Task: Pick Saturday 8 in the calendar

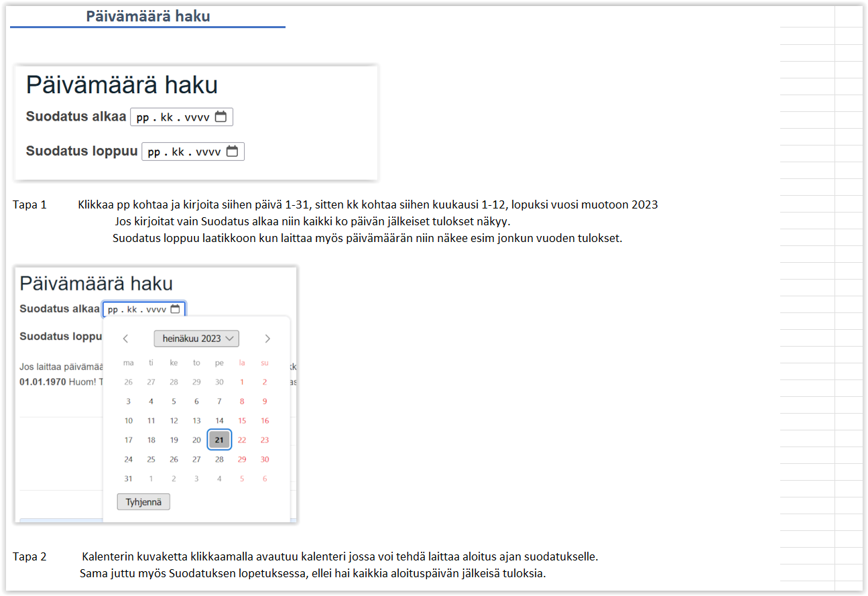Action: click(242, 402)
